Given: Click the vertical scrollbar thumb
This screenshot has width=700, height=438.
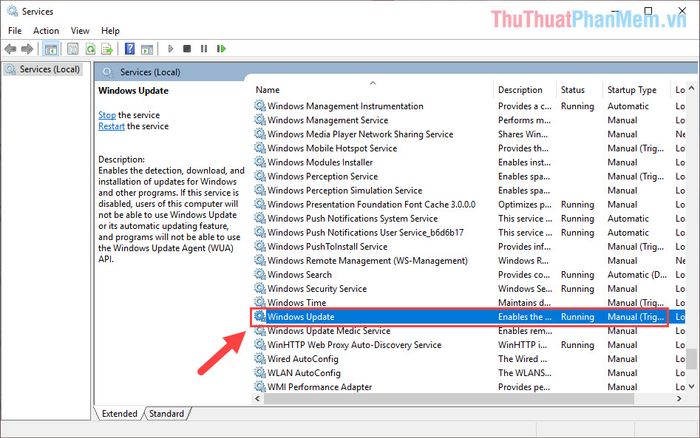Looking at the screenshot, I should pyautogui.click(x=692, y=359).
